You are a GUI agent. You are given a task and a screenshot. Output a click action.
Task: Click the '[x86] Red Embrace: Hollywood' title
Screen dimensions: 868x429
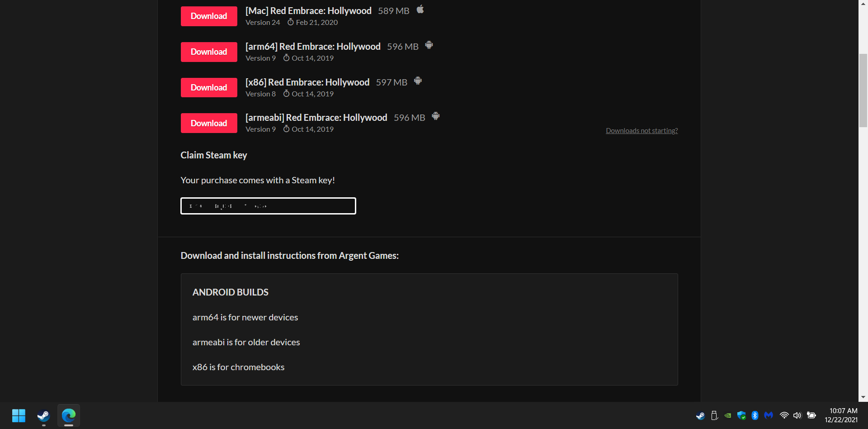307,82
